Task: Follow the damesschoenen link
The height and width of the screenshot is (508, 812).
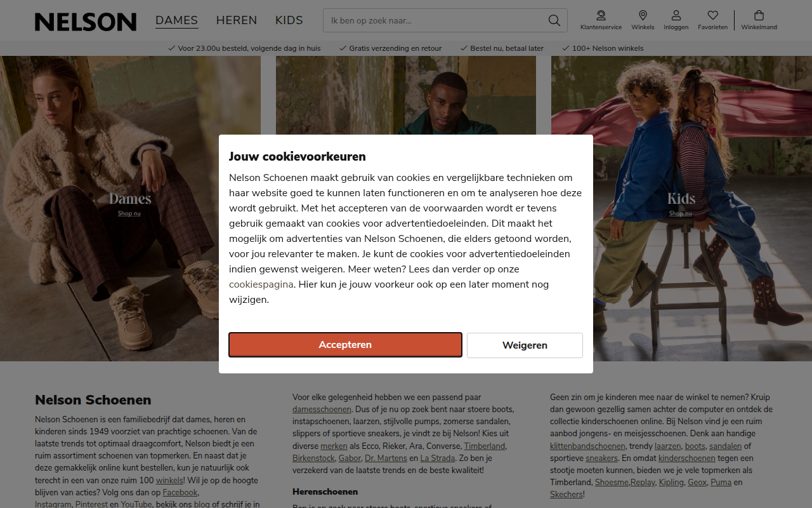Action: coord(322,410)
